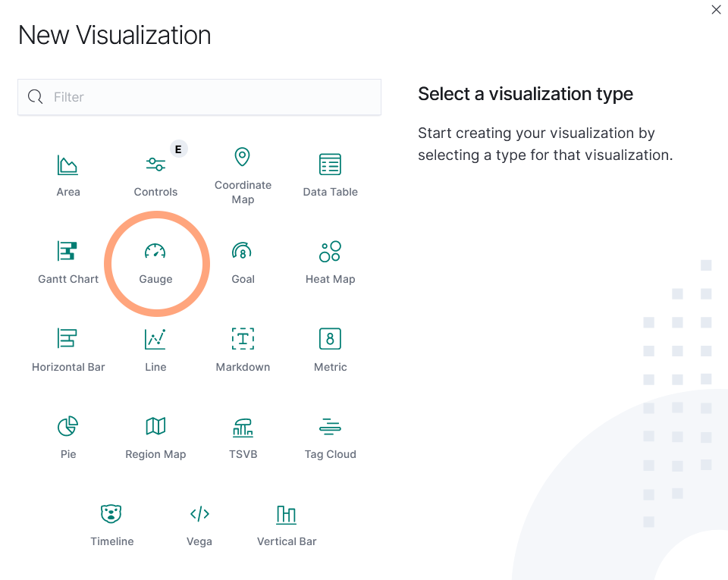
Task: Select the Markdown visualization icon
Action: 243,339
